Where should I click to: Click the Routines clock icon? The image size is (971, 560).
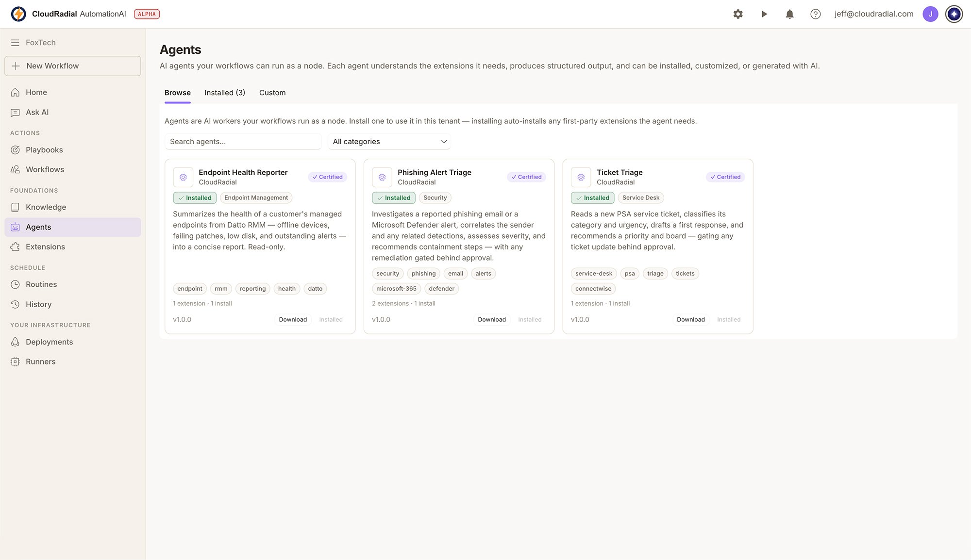pyautogui.click(x=15, y=284)
